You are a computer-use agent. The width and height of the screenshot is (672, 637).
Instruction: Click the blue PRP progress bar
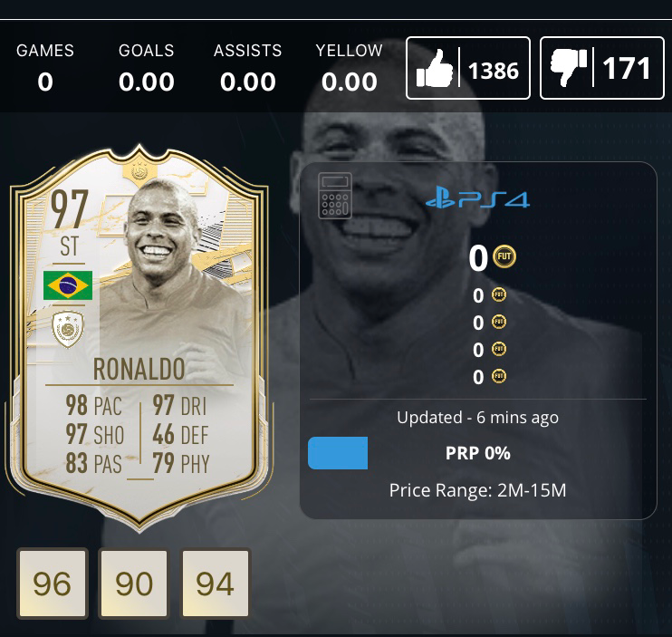click(x=338, y=453)
